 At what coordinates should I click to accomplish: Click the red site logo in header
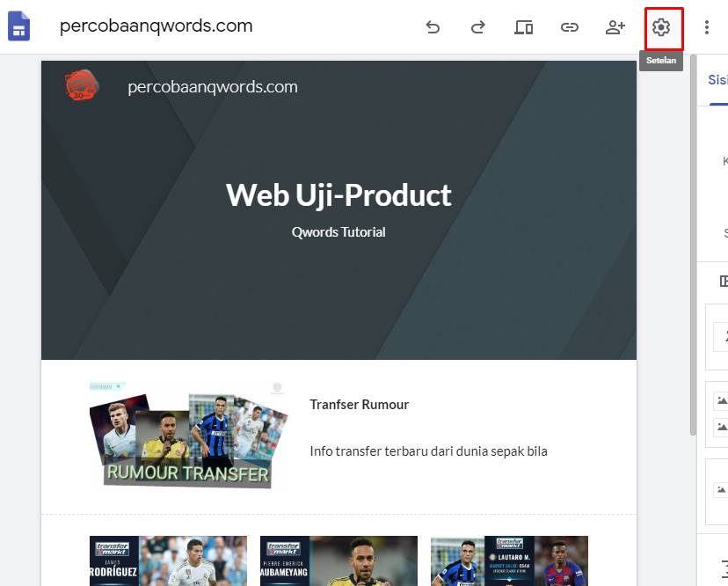point(82,86)
